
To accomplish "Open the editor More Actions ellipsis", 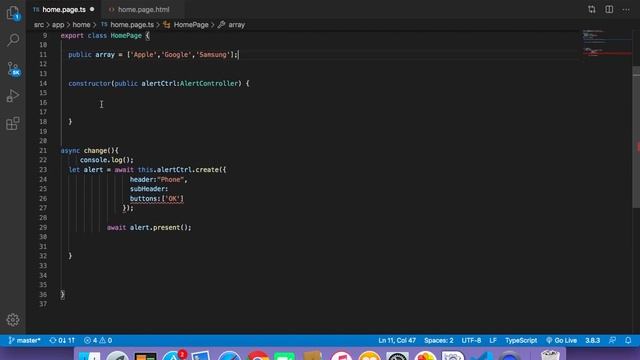I will tap(626, 9).
